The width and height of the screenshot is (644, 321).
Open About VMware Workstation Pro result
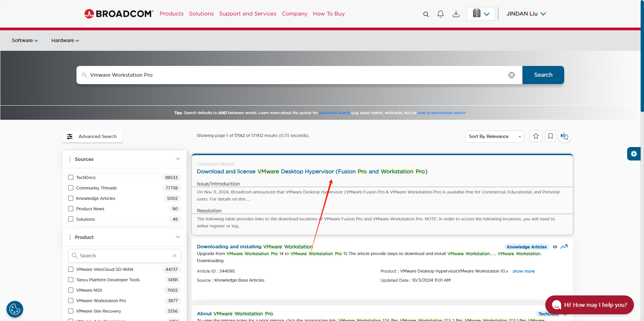235,314
